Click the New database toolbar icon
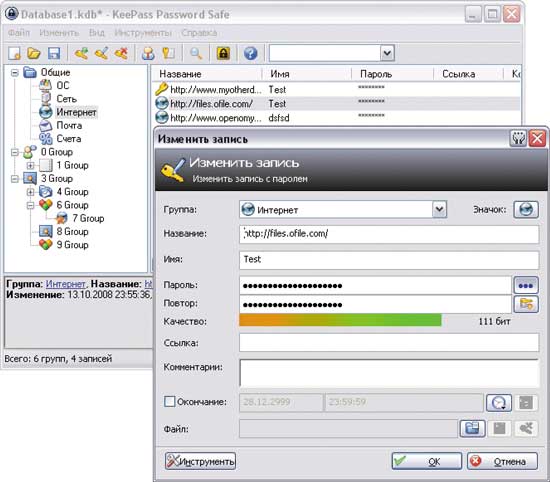 pyautogui.click(x=14, y=53)
